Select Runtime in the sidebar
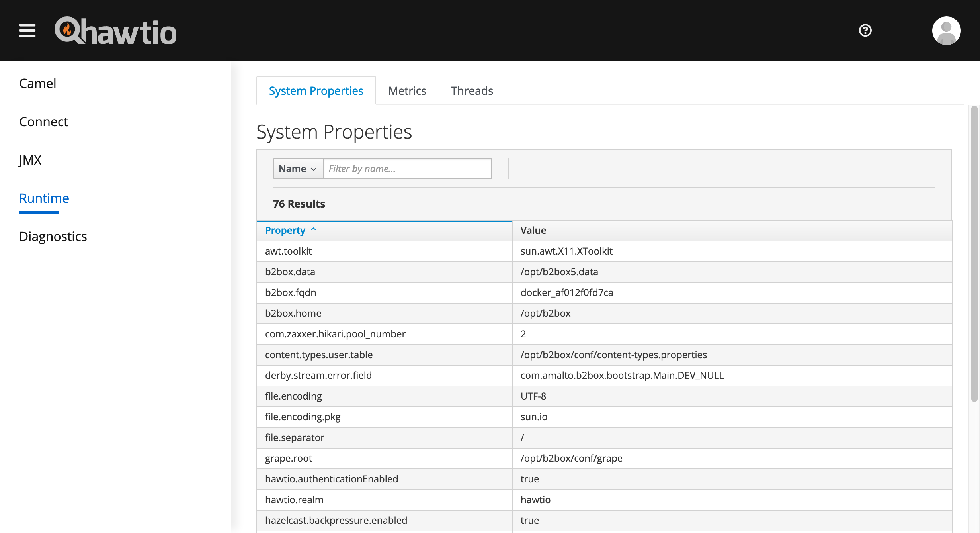The image size is (980, 533). point(44,198)
